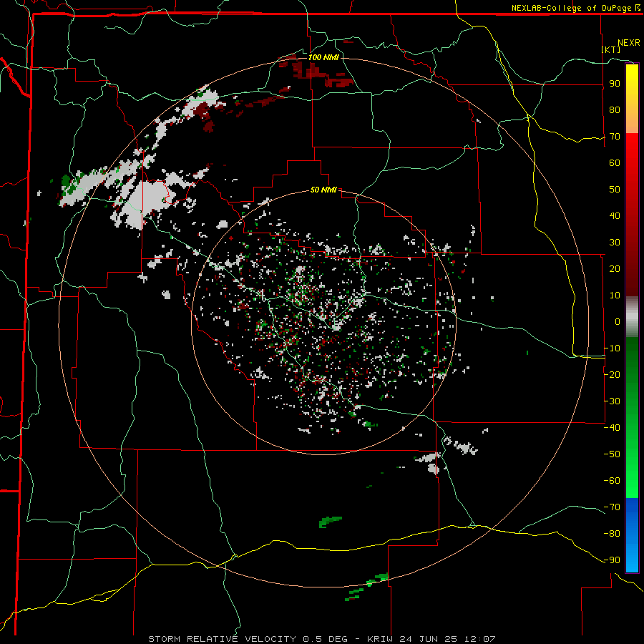Click the -90 value on velocity scale
Screen dimensions: 644x644
612,560
